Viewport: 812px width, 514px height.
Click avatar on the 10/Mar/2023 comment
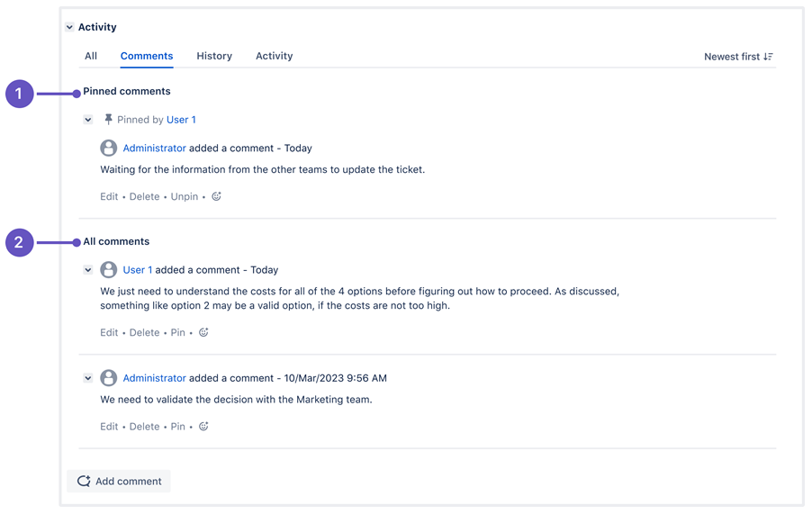[x=108, y=378]
